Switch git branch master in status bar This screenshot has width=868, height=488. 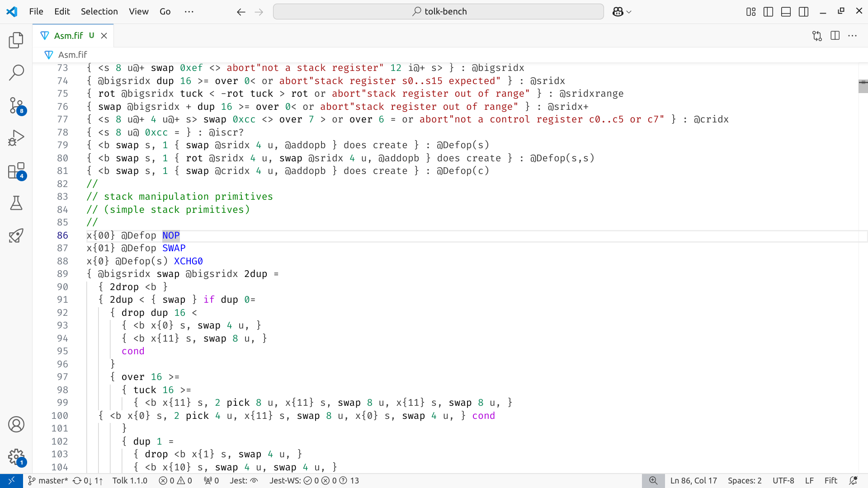click(48, 481)
